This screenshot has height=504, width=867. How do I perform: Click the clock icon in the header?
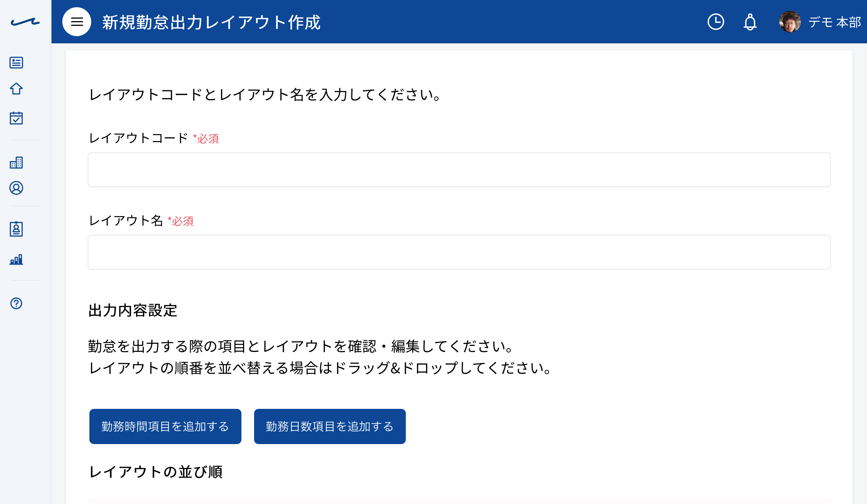[x=716, y=22]
